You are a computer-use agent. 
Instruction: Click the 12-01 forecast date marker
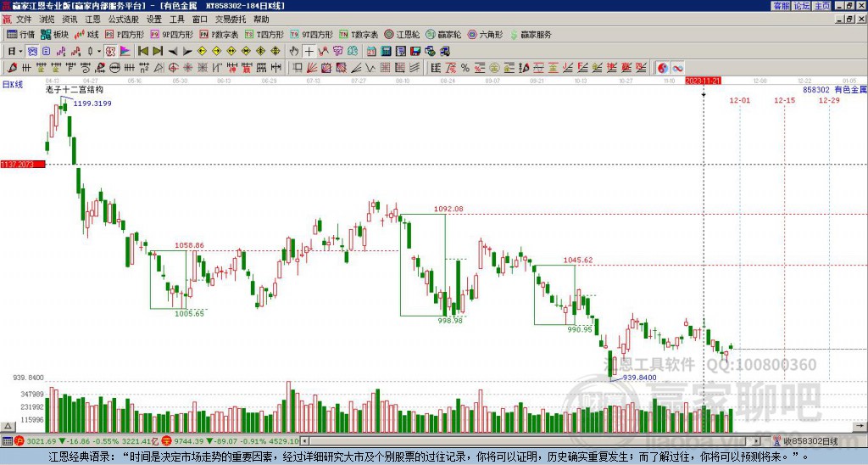739,100
